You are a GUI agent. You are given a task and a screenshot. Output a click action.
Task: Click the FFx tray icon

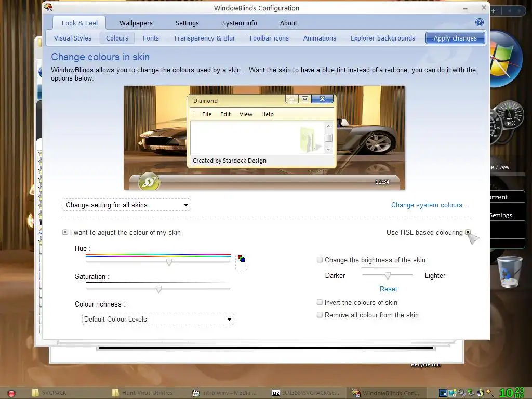pos(443,393)
